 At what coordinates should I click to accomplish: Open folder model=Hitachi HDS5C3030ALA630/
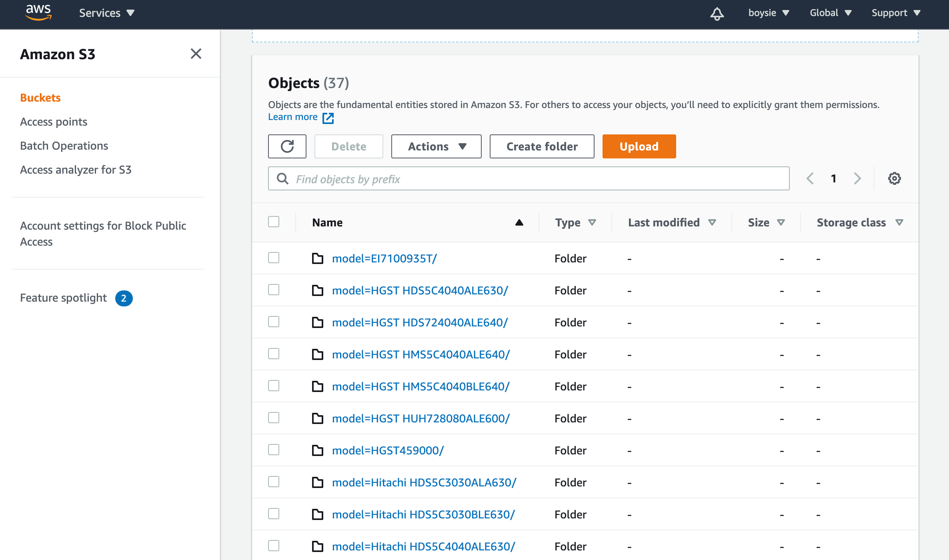[x=424, y=482]
